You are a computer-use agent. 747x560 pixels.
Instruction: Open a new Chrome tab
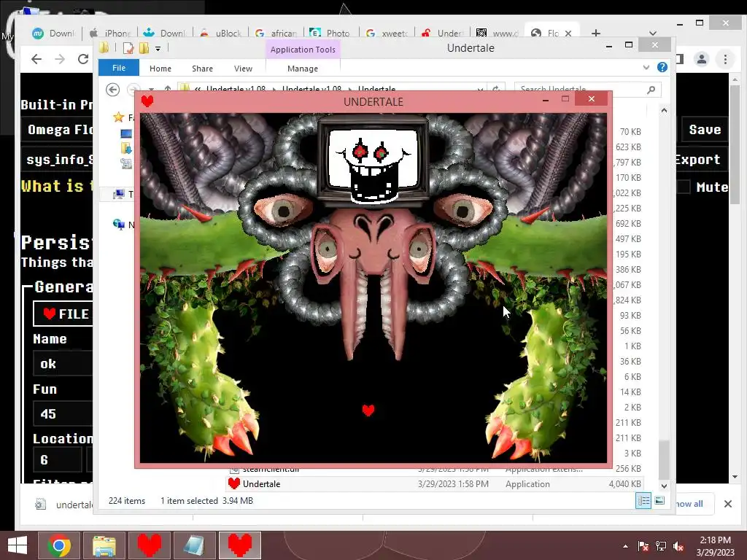coord(595,33)
